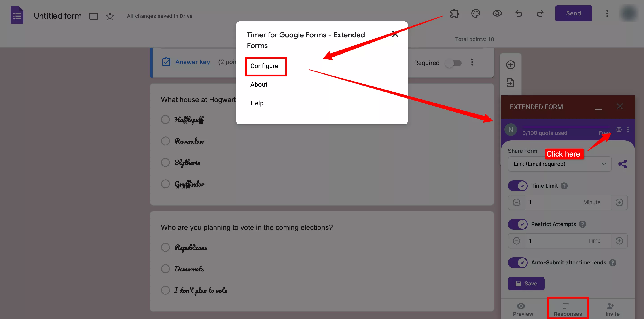Add a new question with the plus icon
The width and height of the screenshot is (644, 319).
511,65
